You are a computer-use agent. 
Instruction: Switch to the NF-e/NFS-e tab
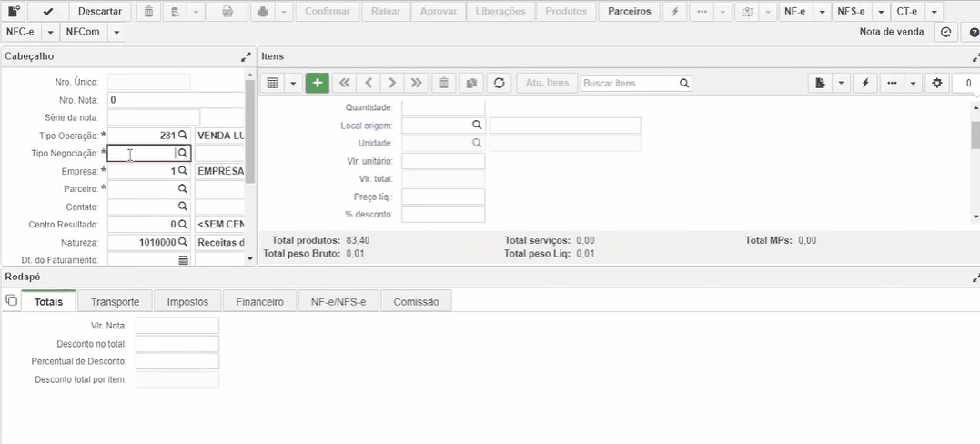click(338, 301)
